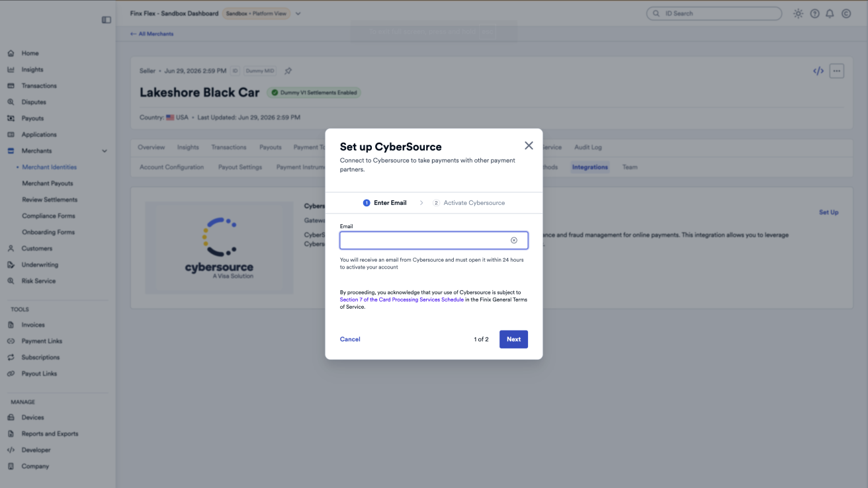Clear the Email field with the X icon

pos(514,240)
